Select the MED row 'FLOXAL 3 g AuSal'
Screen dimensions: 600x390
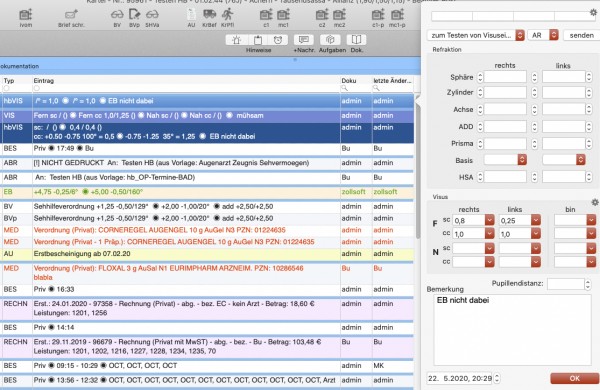coord(207,273)
